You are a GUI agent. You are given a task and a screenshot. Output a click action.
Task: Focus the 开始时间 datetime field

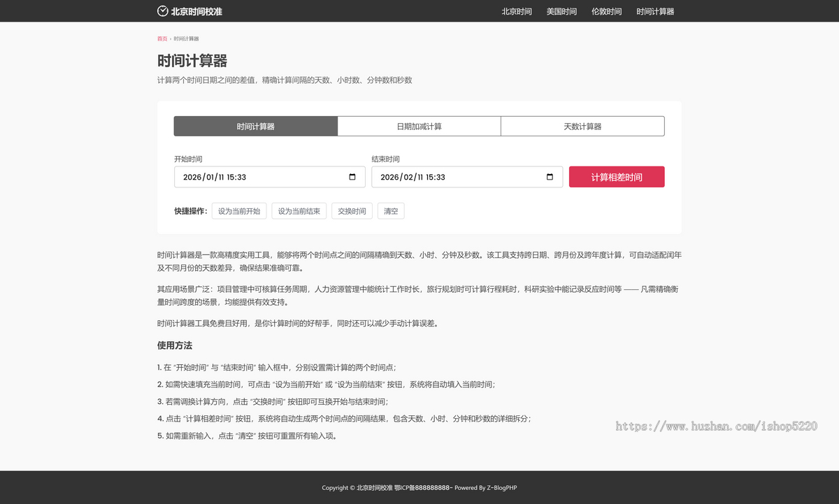pyautogui.click(x=270, y=177)
